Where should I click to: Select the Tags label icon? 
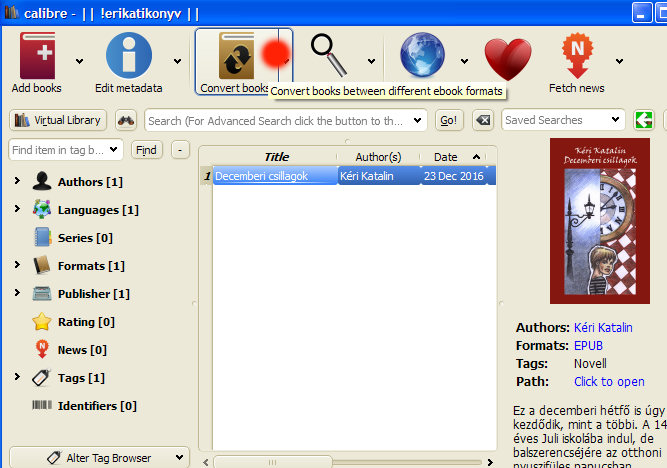[x=42, y=377]
